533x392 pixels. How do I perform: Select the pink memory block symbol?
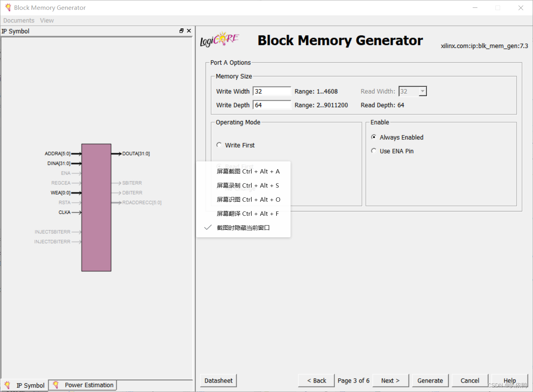(96, 208)
